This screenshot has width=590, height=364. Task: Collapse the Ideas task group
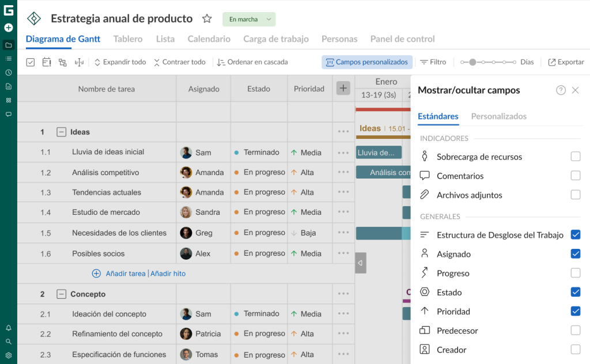(61, 132)
